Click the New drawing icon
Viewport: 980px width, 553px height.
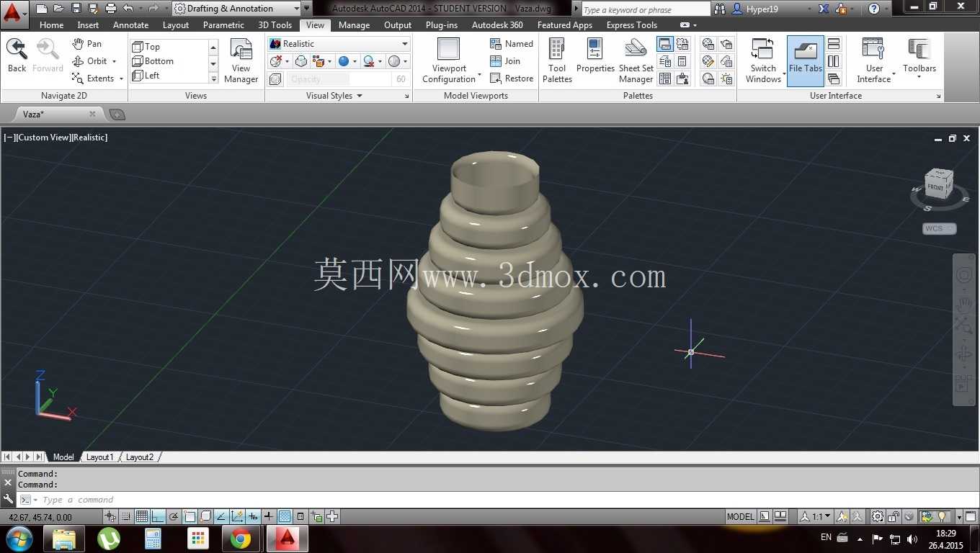(42, 9)
